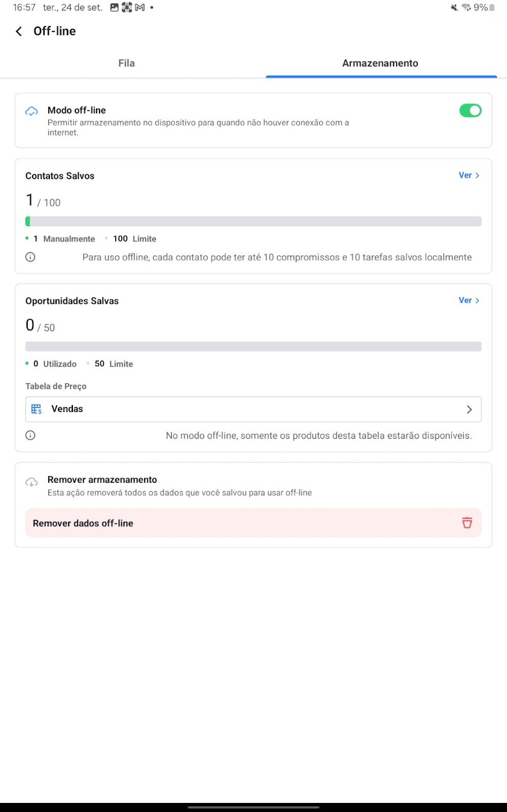Tap the info icon under Contatos Salvos
The image size is (507, 812).
coord(30,257)
